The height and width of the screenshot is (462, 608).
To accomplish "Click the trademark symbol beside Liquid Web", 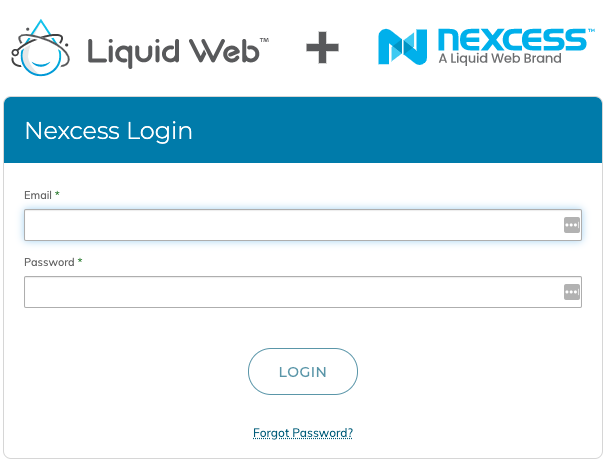I will point(264,40).
